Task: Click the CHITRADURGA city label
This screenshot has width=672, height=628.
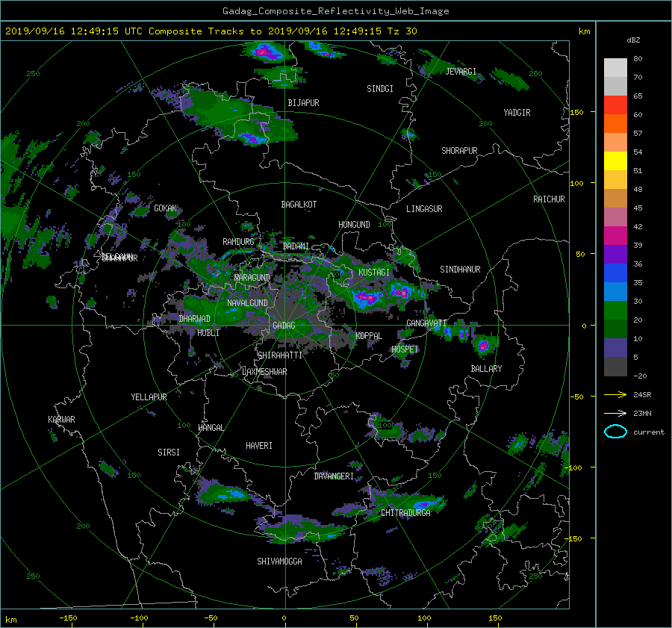Action: point(406,513)
